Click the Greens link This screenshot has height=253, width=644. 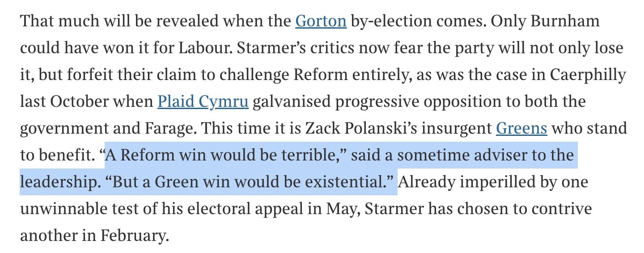(x=521, y=129)
